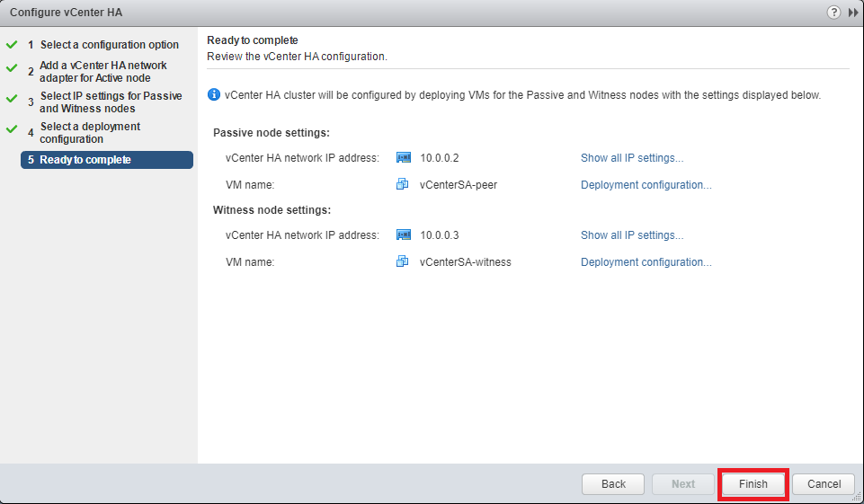Click the VM icon next to vCenterSA-witness
864x504 pixels.
[403, 261]
